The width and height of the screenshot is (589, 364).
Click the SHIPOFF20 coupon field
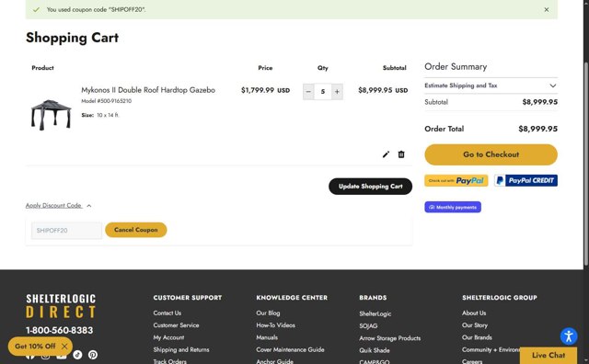(x=66, y=231)
